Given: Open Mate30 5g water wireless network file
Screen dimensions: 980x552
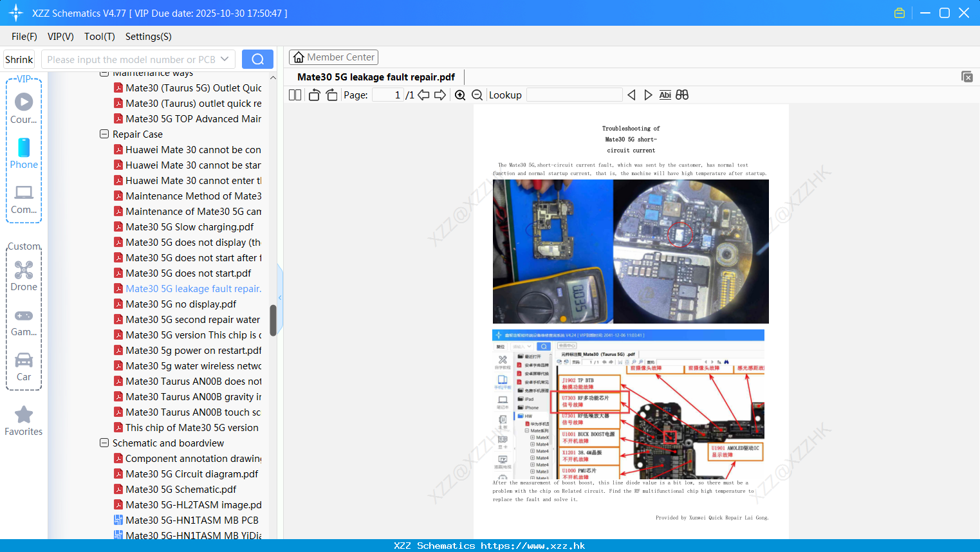Looking at the screenshot, I should 187,366.
